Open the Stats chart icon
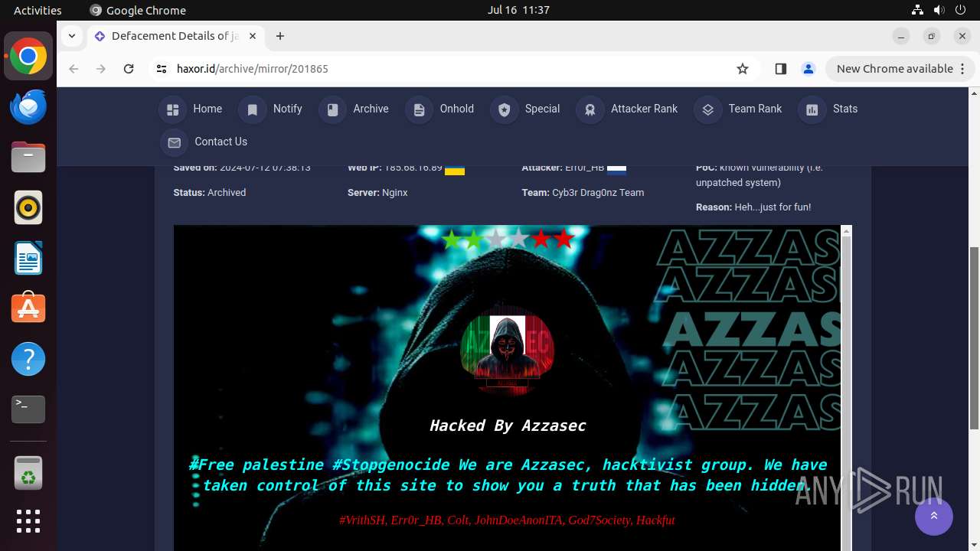Screen dimensions: 980x551 pos(812,109)
